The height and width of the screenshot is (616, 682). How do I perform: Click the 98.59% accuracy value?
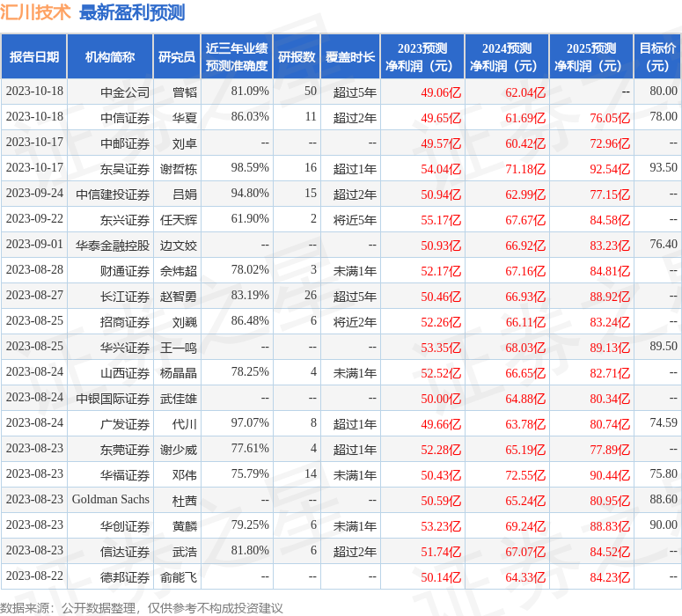tap(250, 167)
